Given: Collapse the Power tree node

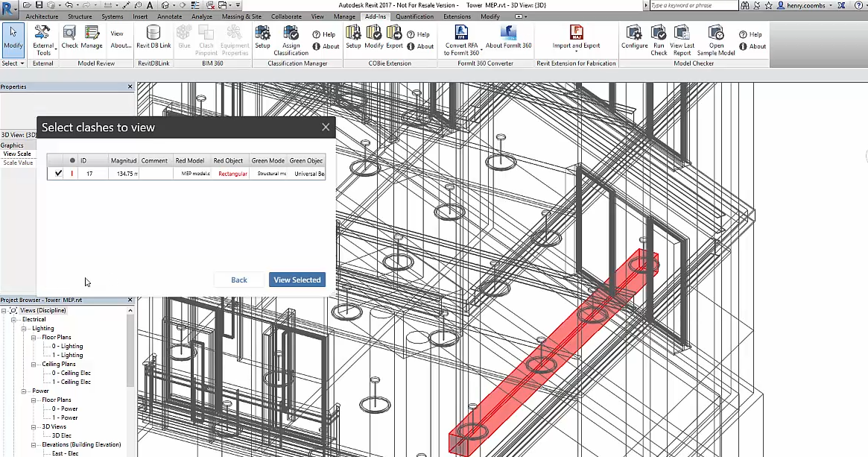Looking at the screenshot, I should (x=24, y=391).
